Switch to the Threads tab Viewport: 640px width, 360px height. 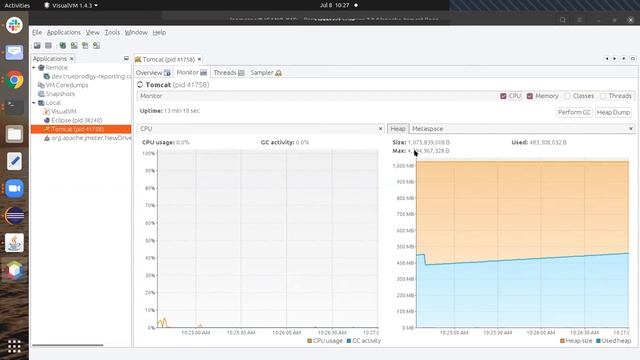(229, 73)
